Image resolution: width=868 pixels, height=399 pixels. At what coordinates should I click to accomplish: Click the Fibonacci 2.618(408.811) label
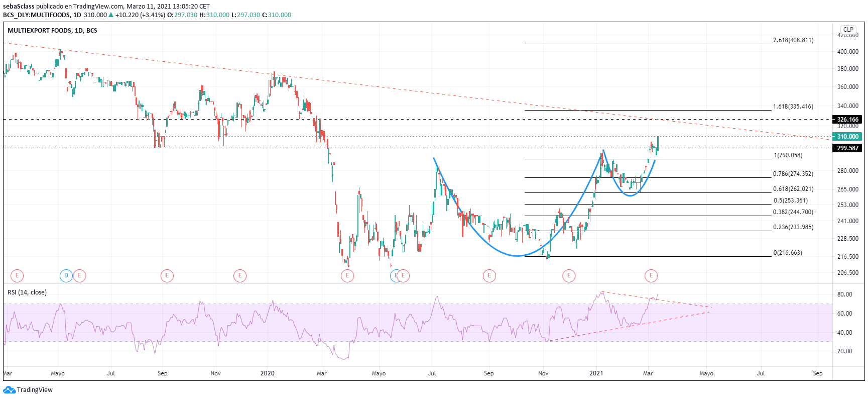click(x=793, y=40)
